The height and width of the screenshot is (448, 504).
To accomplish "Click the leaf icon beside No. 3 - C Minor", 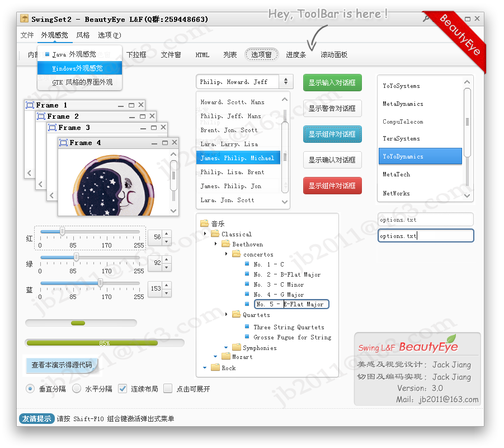I will click(x=247, y=284).
